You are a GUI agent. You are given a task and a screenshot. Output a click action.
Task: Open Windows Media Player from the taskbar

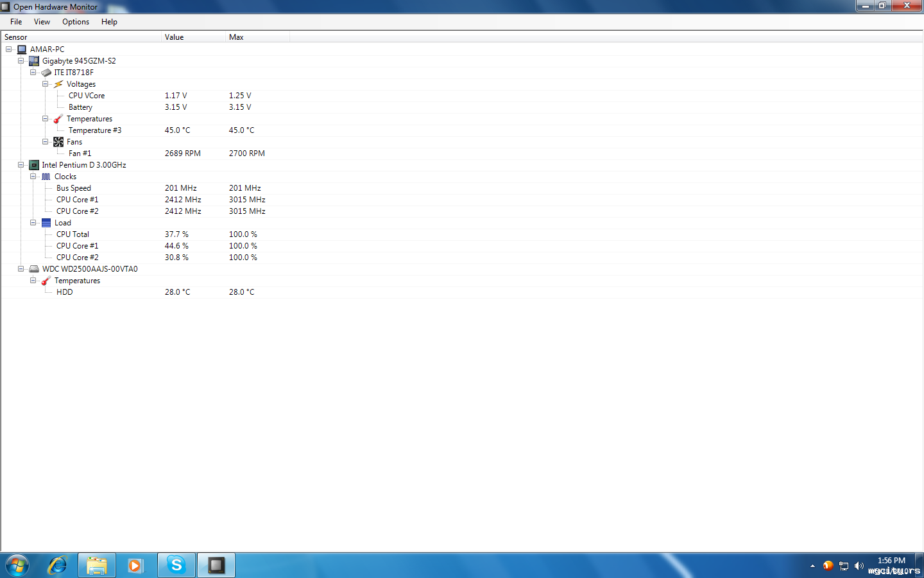[135, 565]
